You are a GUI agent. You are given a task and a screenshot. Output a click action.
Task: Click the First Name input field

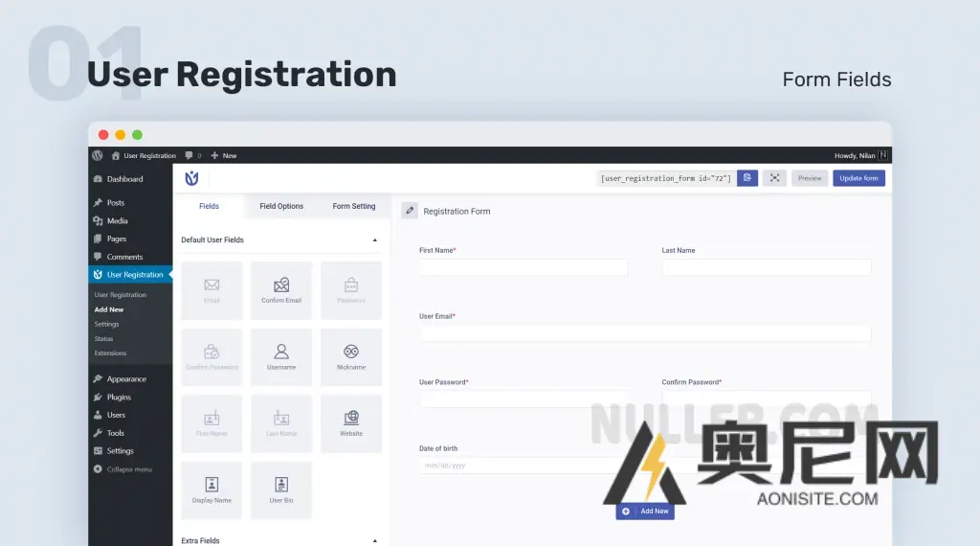[x=523, y=267]
